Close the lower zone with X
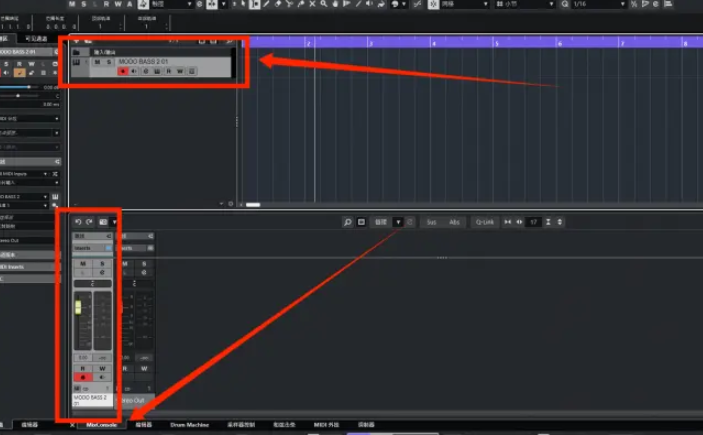This screenshot has width=703, height=435. pos(72,425)
